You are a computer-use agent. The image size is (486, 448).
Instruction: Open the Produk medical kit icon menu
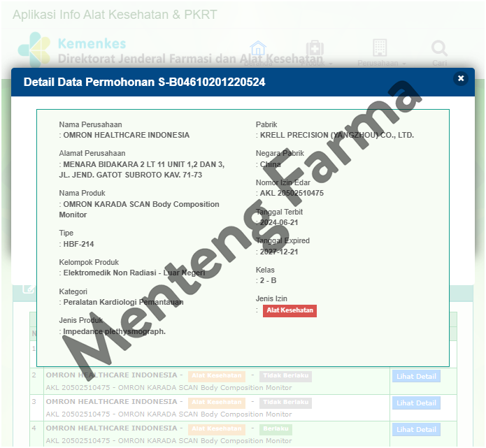tap(315, 48)
